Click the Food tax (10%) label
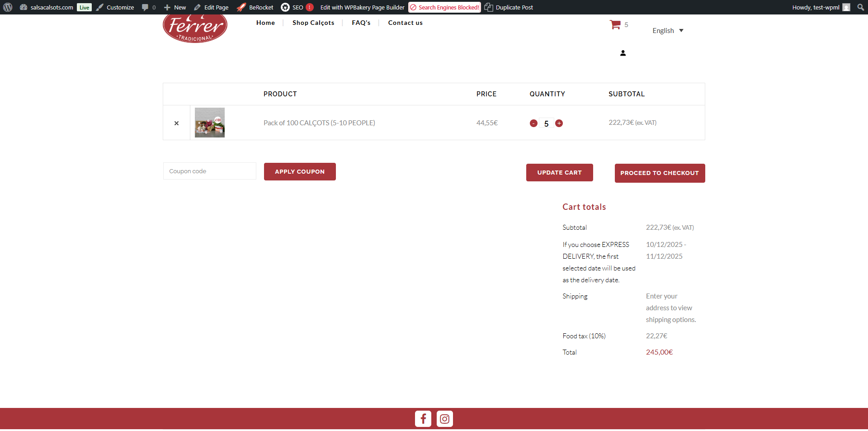 tap(584, 336)
